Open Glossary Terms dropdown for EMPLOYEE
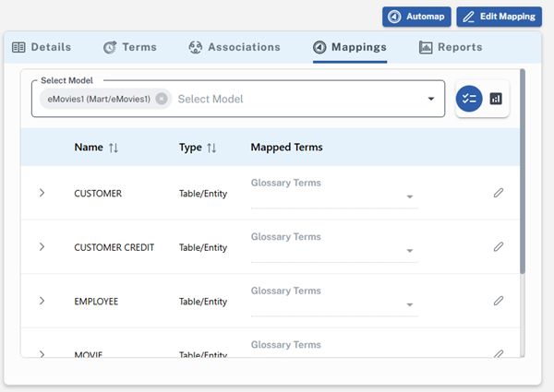The image size is (554, 392). (409, 305)
